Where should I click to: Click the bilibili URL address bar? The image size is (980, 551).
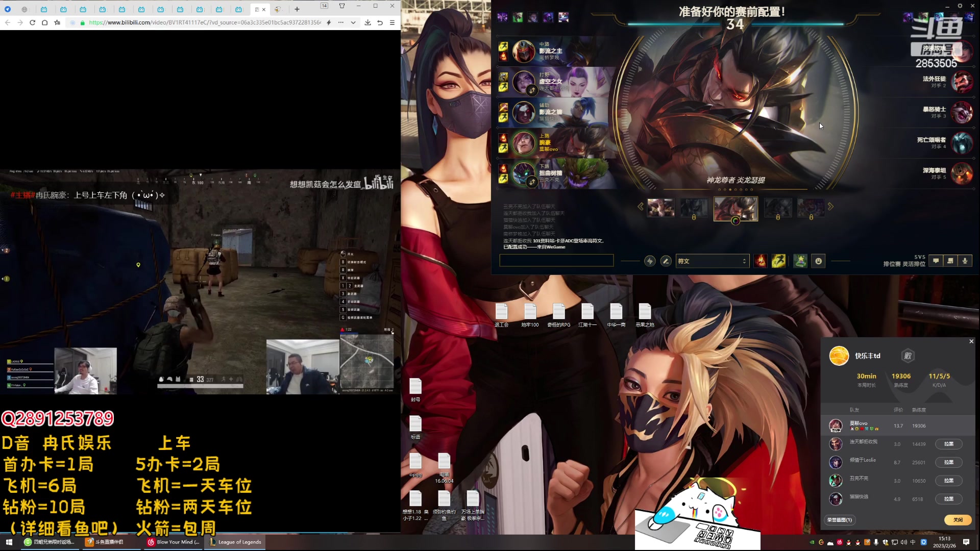coord(204,22)
